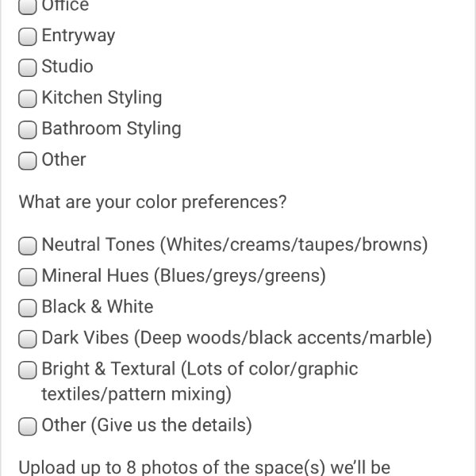Check the Neutral Tones checkbox
Viewport: 476px width, 476px height.
28,246
